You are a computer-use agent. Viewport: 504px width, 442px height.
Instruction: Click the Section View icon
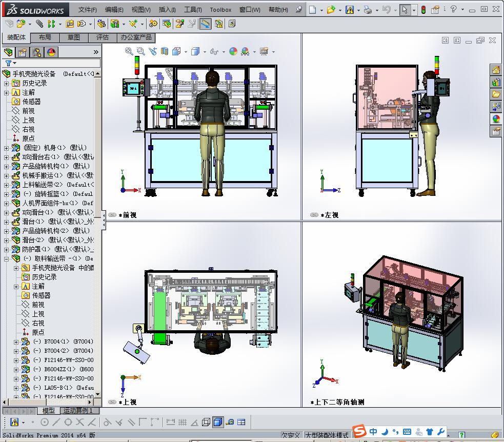tap(165, 51)
